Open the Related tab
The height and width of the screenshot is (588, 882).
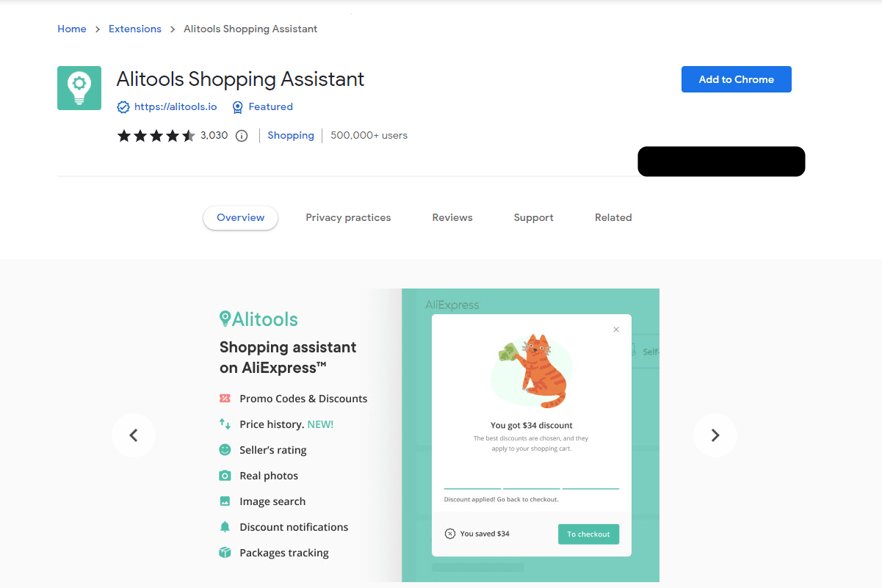coord(613,218)
